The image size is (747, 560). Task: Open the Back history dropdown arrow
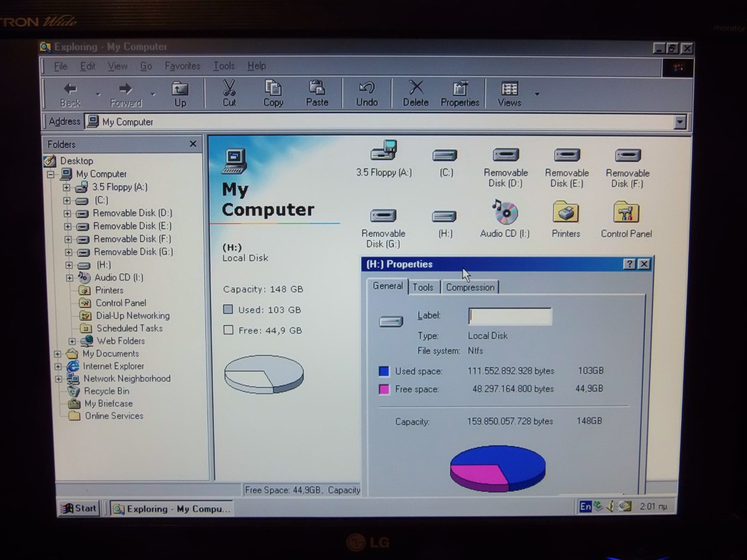pos(98,95)
